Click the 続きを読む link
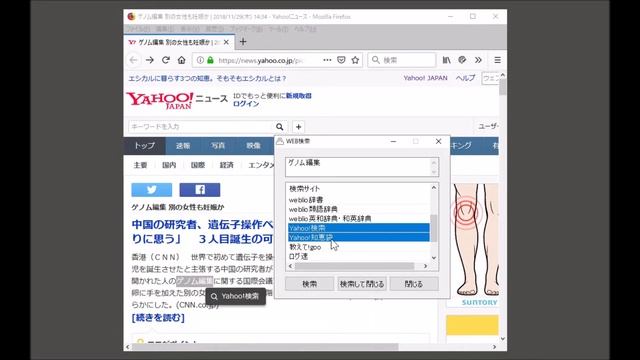This screenshot has width=640, height=360. [x=158, y=318]
